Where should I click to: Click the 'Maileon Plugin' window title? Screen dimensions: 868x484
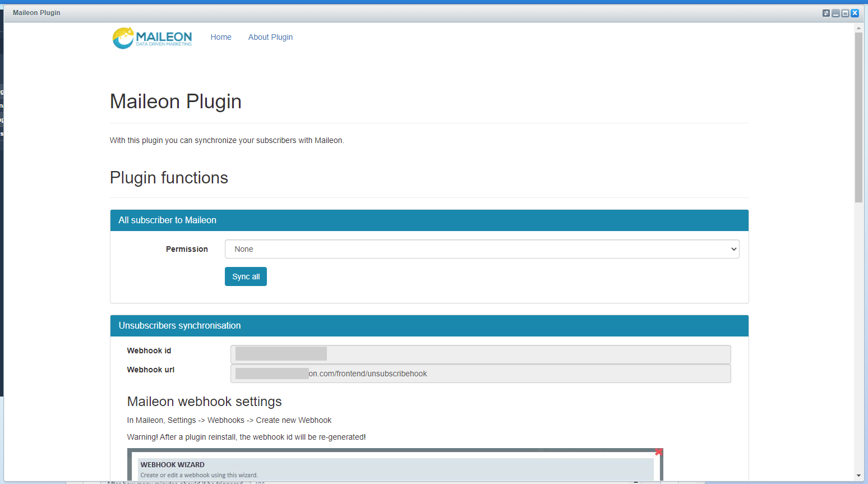pyautogui.click(x=36, y=13)
